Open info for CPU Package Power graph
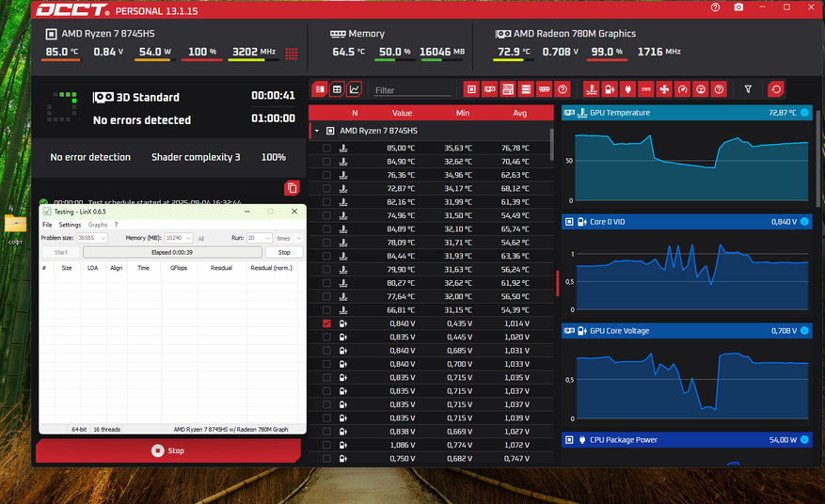This screenshot has width=825, height=504. pos(804,440)
